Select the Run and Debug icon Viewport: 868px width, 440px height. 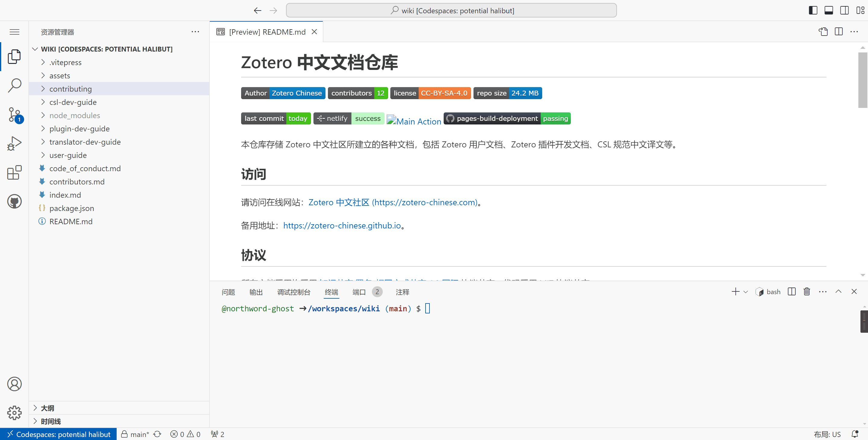[14, 143]
